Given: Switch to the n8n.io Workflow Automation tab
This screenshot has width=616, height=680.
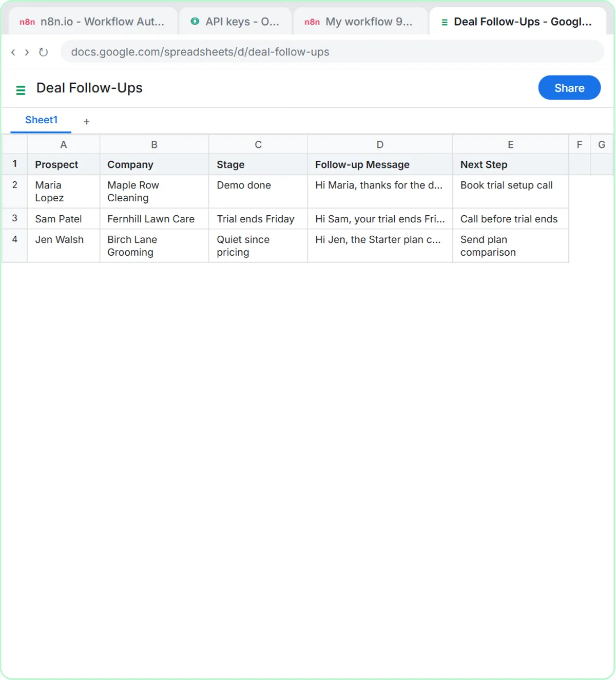Looking at the screenshot, I should pyautogui.click(x=93, y=22).
